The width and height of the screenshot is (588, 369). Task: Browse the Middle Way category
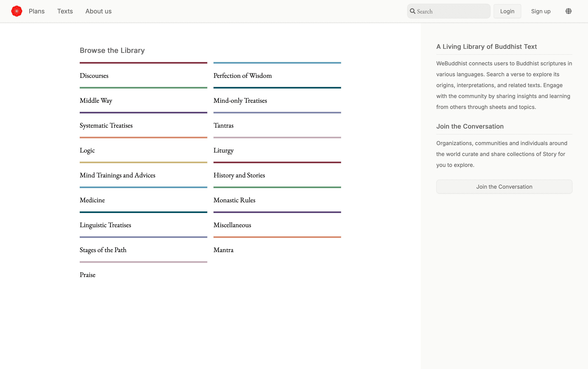tap(96, 101)
